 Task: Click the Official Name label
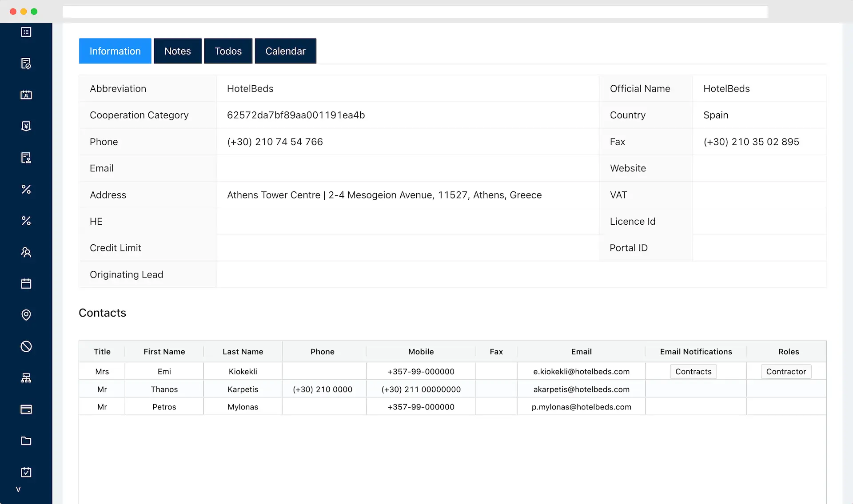click(640, 88)
